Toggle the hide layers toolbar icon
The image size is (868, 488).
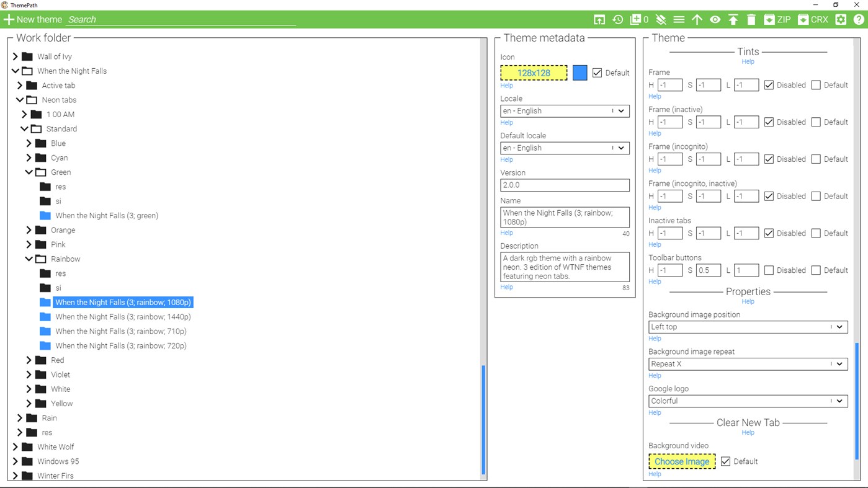(660, 19)
